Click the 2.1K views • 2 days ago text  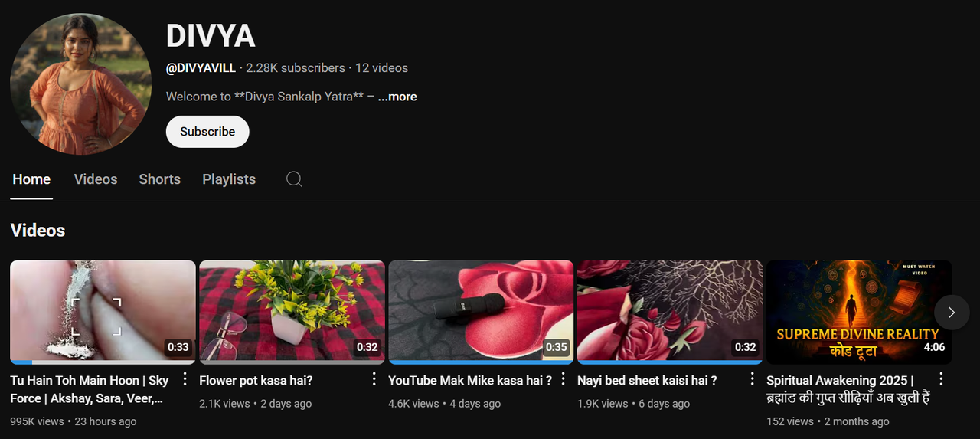point(255,403)
